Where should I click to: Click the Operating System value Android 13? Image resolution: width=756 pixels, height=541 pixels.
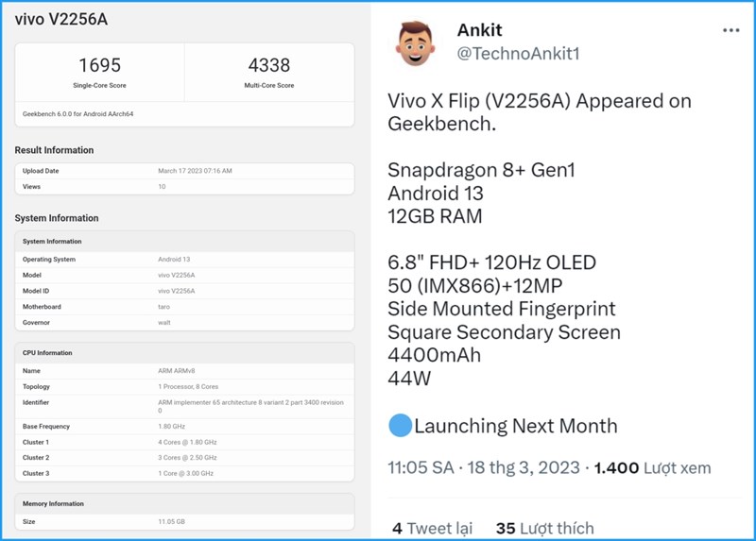[174, 260]
